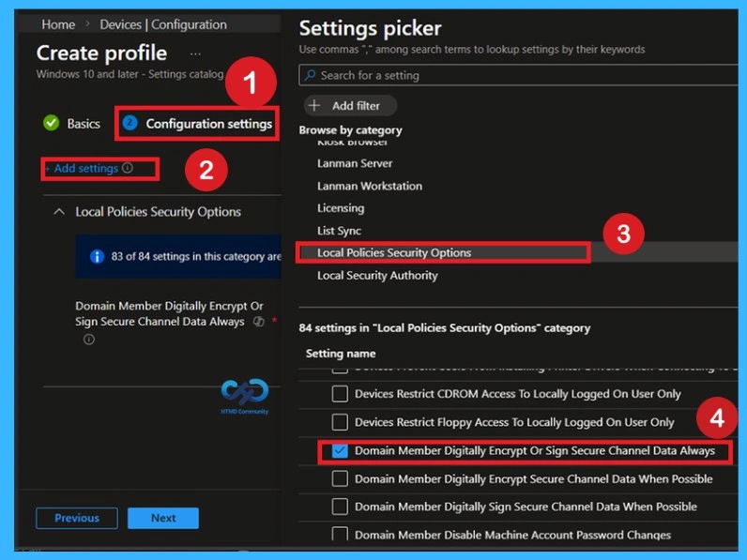Select the blue step 2 circle icon
747x560 pixels.
tap(130, 123)
